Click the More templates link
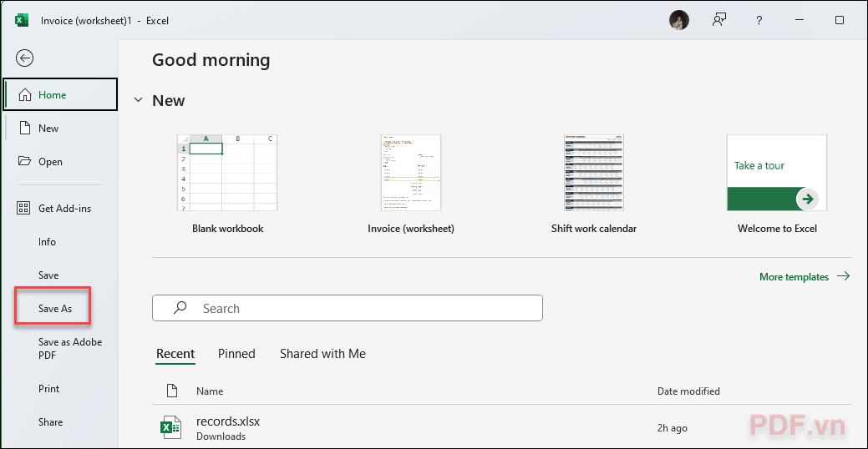868x449 pixels. tap(805, 276)
